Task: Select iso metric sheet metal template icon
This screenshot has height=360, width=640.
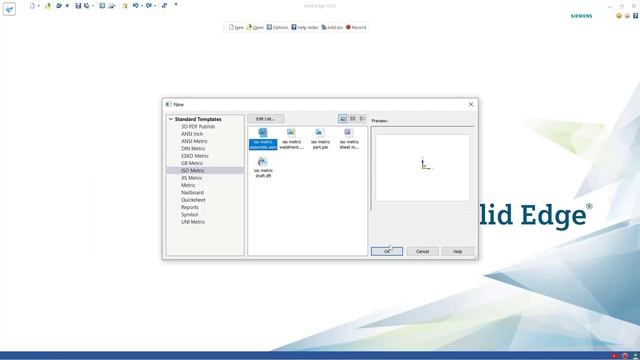Action: (x=349, y=139)
